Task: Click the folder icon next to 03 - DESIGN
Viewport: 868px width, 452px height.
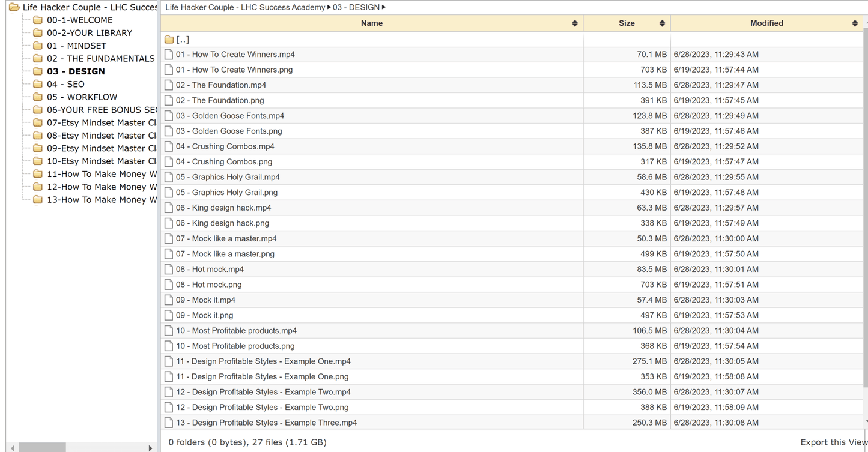Action: point(38,71)
